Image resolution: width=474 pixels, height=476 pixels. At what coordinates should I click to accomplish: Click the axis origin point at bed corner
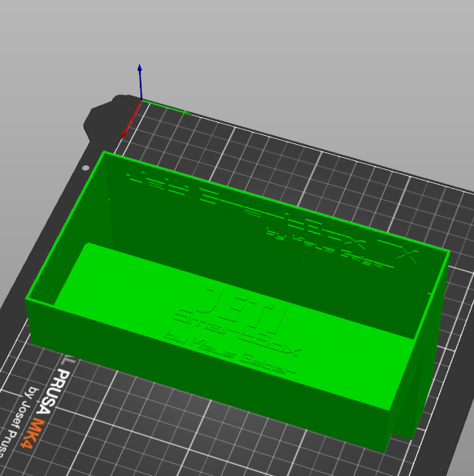pyautogui.click(x=142, y=100)
